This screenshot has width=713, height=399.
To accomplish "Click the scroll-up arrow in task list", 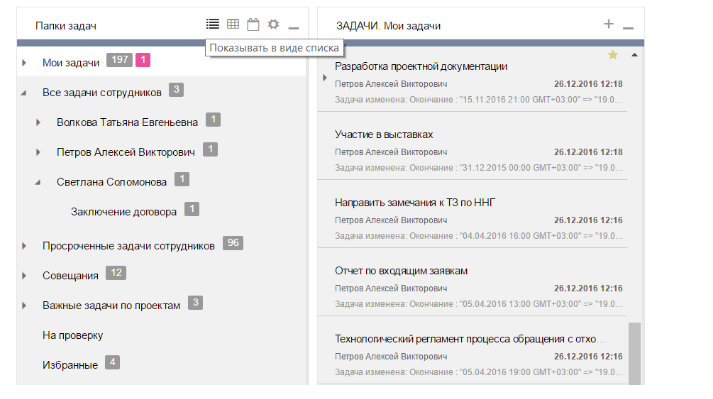I will (634, 55).
